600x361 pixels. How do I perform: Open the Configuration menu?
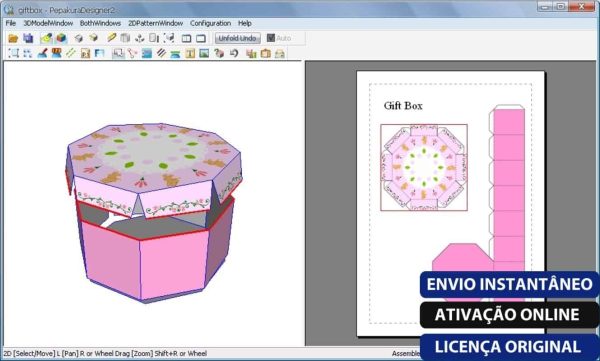(210, 23)
